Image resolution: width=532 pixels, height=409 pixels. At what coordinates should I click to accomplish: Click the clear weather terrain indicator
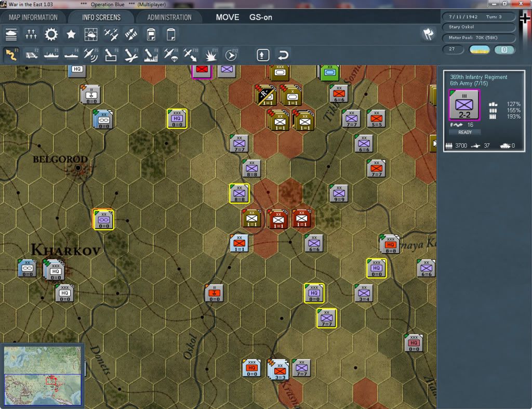pyautogui.click(x=479, y=49)
